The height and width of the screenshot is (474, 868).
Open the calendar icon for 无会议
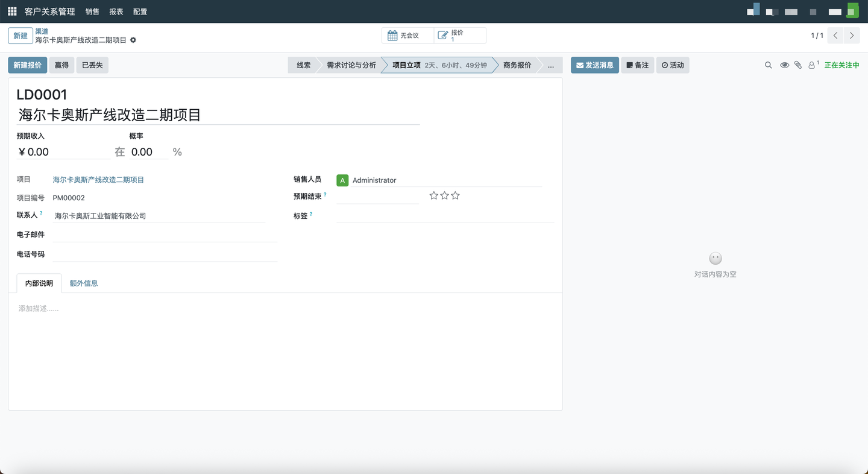point(392,36)
